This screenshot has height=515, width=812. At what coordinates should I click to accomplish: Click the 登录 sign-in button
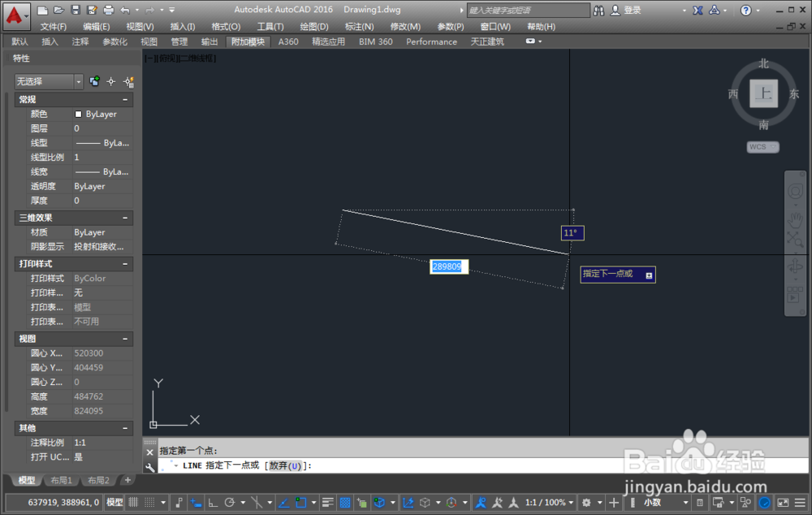(626, 11)
